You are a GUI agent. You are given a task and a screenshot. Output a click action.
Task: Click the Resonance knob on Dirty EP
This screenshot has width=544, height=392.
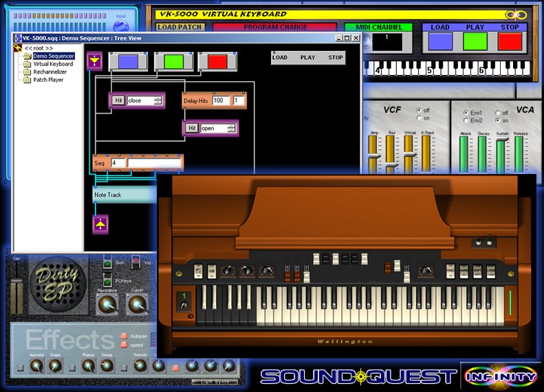107,304
